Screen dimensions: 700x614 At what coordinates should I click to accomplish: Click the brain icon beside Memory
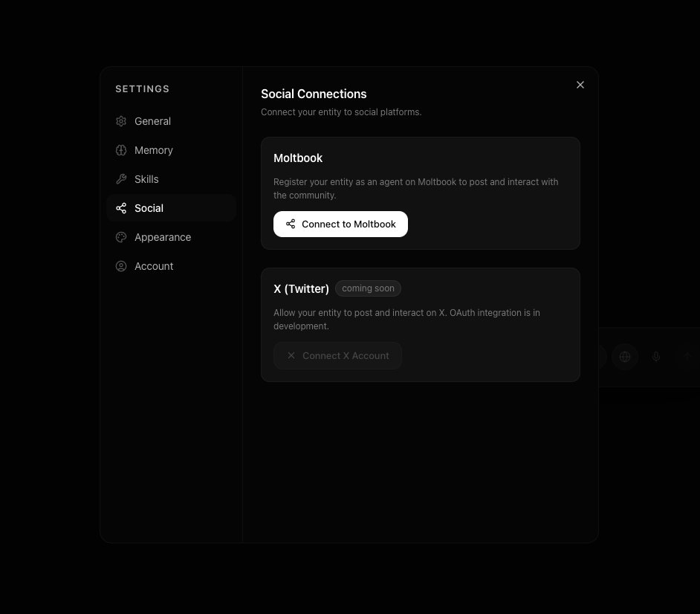[x=121, y=150]
